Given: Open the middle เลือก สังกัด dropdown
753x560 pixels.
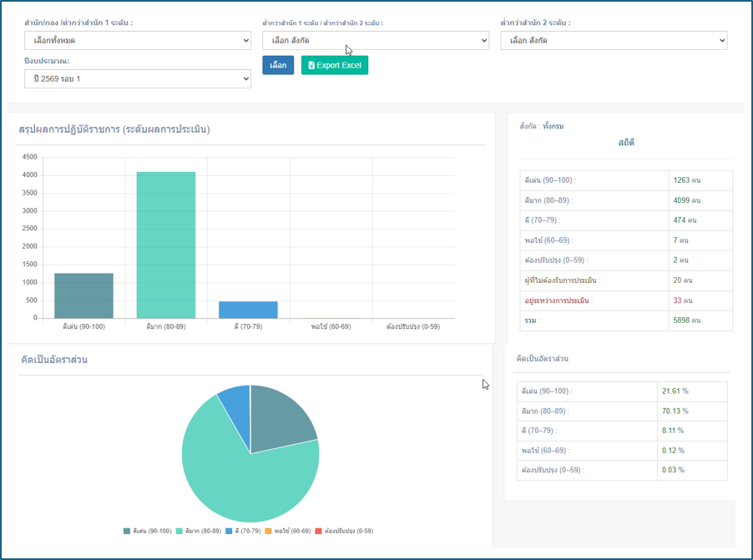Looking at the screenshot, I should 376,40.
